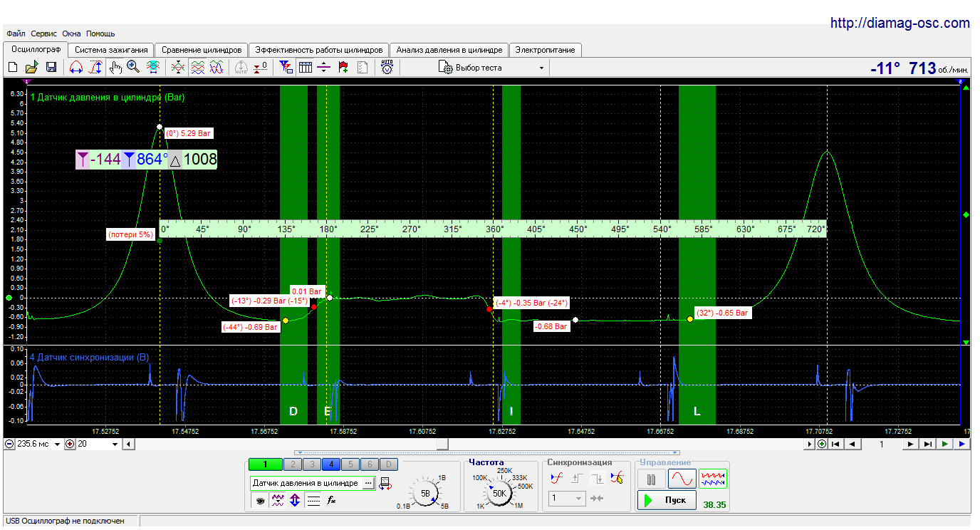The height and width of the screenshot is (530, 980).
Task: Open a saved oscillogram file
Action: tap(31, 68)
